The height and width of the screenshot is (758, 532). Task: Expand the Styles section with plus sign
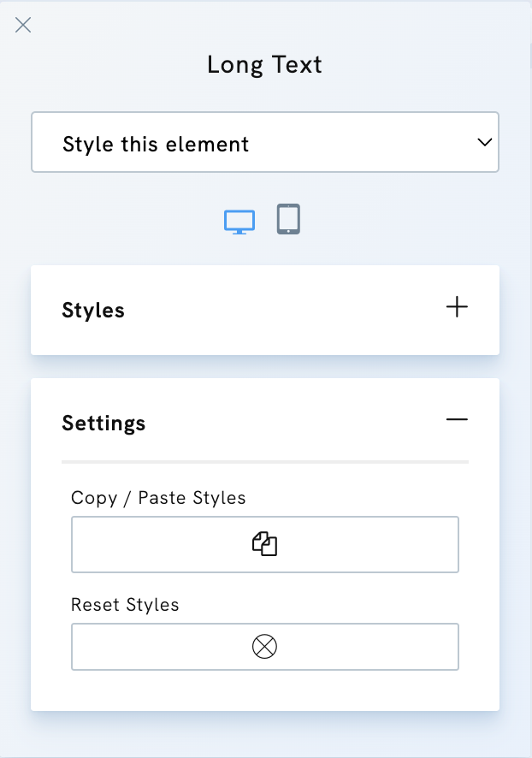pyautogui.click(x=457, y=307)
